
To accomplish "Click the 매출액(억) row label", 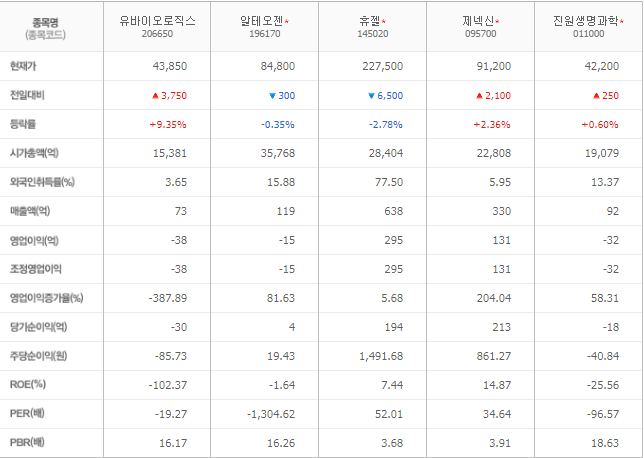I will tap(30, 211).
